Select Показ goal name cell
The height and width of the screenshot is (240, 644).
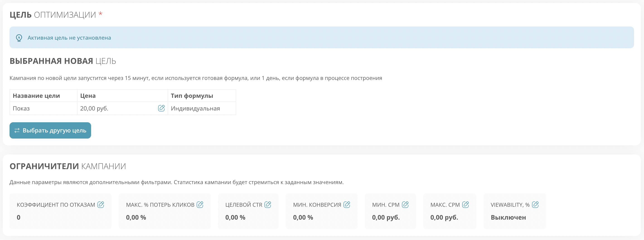click(x=44, y=108)
